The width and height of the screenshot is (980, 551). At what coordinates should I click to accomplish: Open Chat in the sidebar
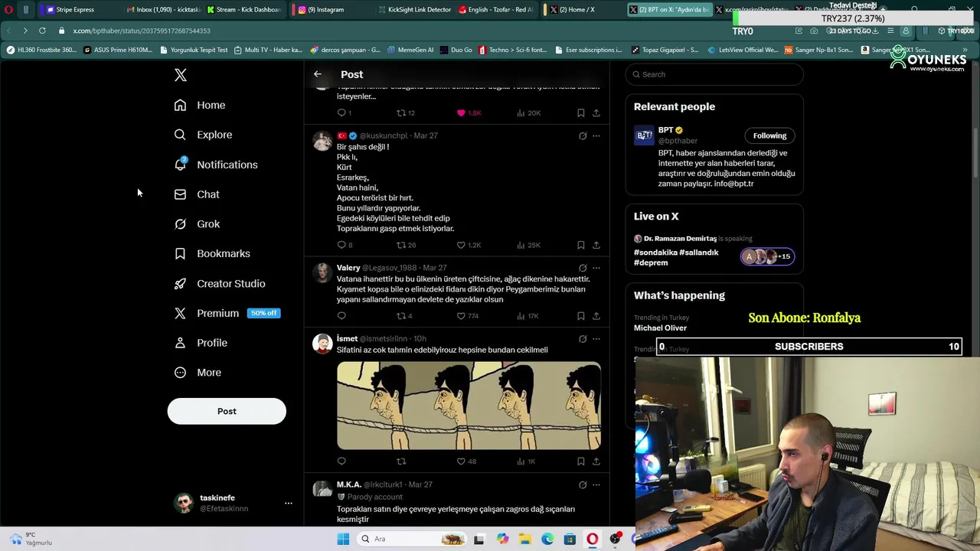click(197, 194)
